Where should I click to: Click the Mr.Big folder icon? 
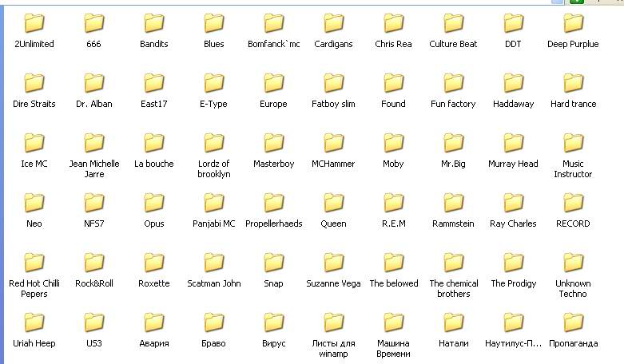click(453, 143)
